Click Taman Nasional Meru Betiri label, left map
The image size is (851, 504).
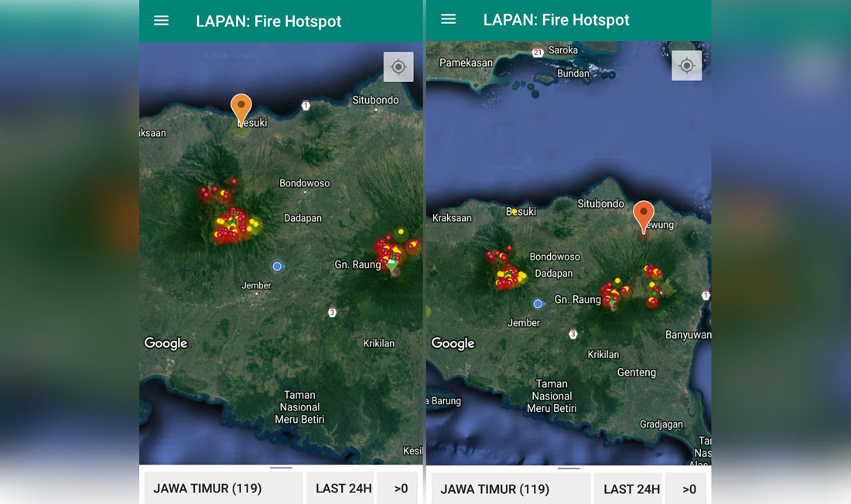[x=299, y=407]
